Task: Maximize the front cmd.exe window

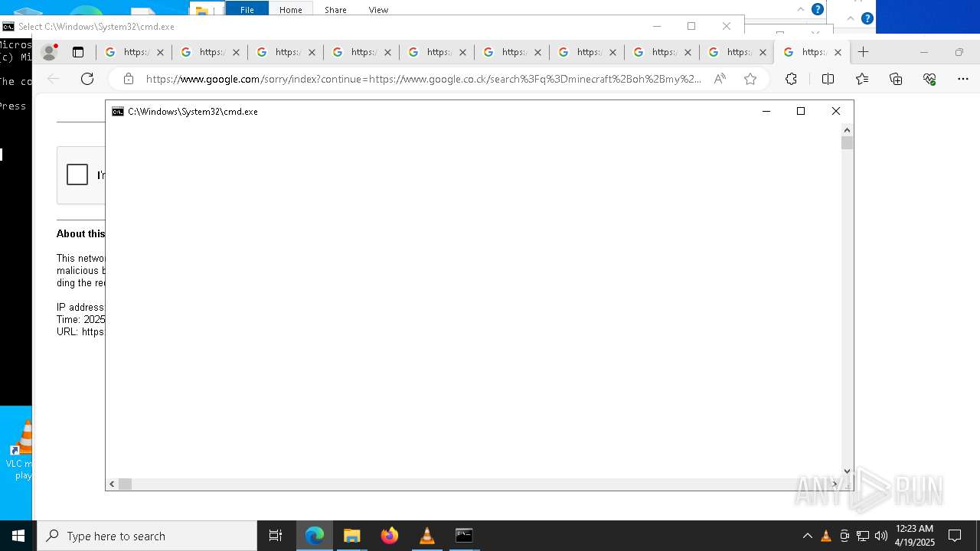Action: [x=801, y=112]
